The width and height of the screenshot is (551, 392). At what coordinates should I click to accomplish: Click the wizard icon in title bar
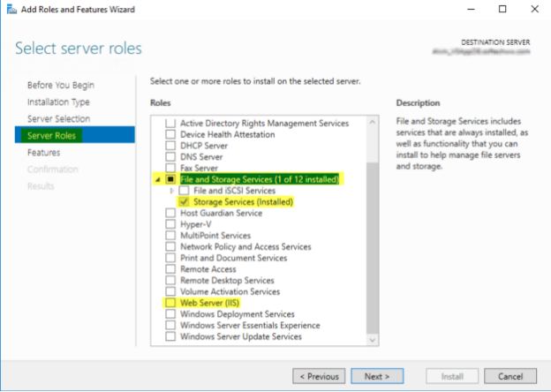(x=9, y=10)
